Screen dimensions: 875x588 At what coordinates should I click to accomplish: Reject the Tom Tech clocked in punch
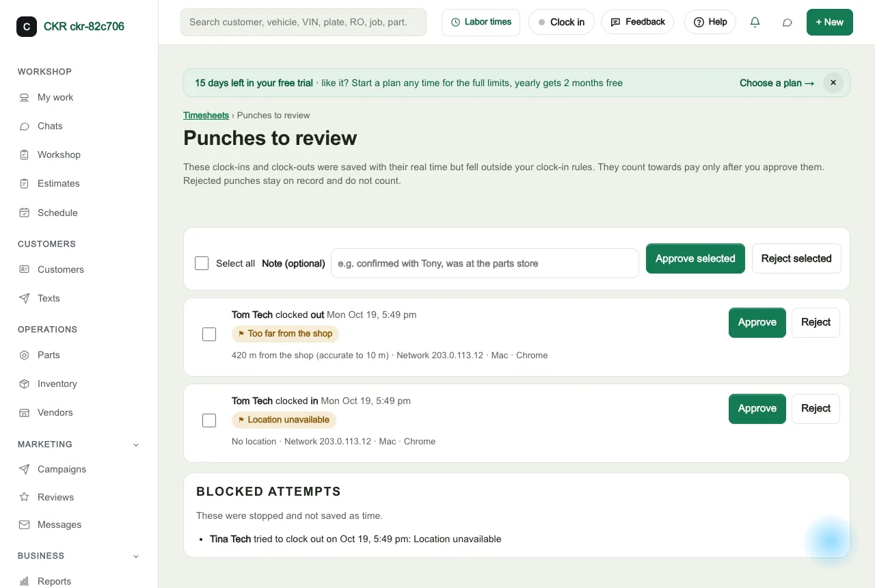(816, 408)
